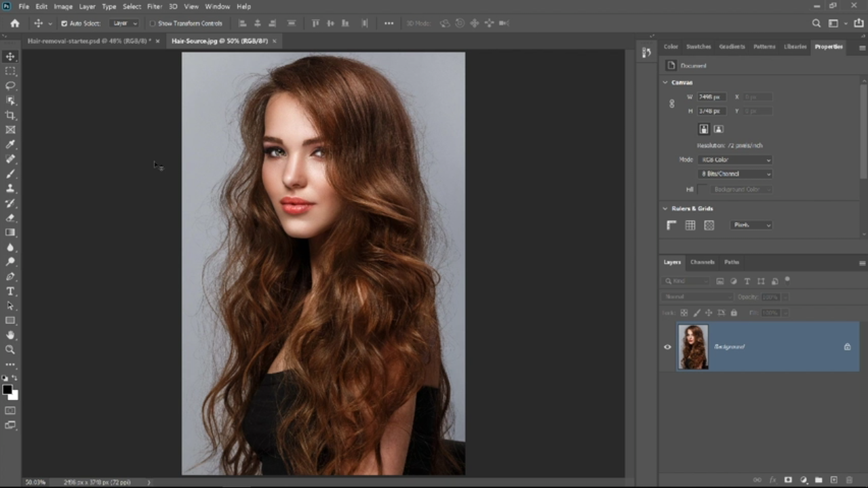Click the canvas width input field
Viewport: 868px width, 488px height.
pyautogui.click(x=712, y=97)
